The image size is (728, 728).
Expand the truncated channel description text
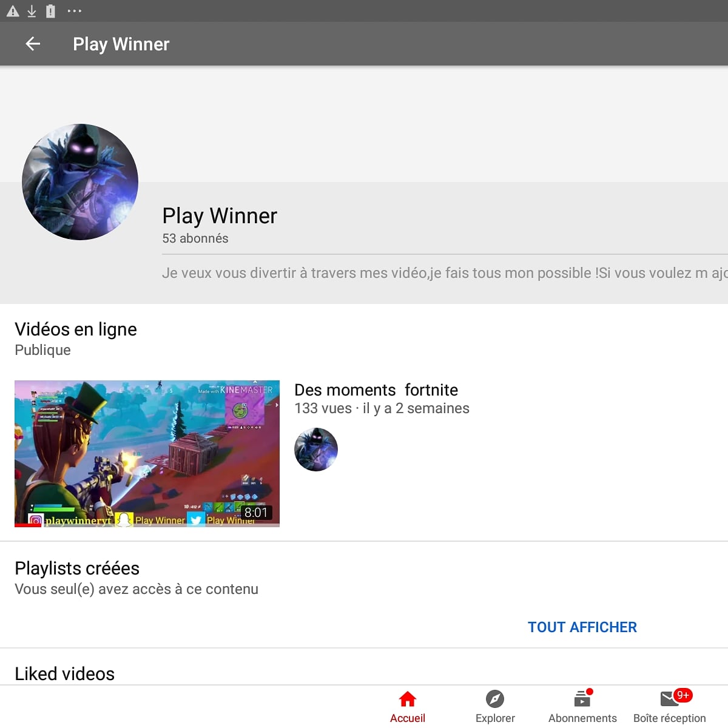tap(425, 273)
